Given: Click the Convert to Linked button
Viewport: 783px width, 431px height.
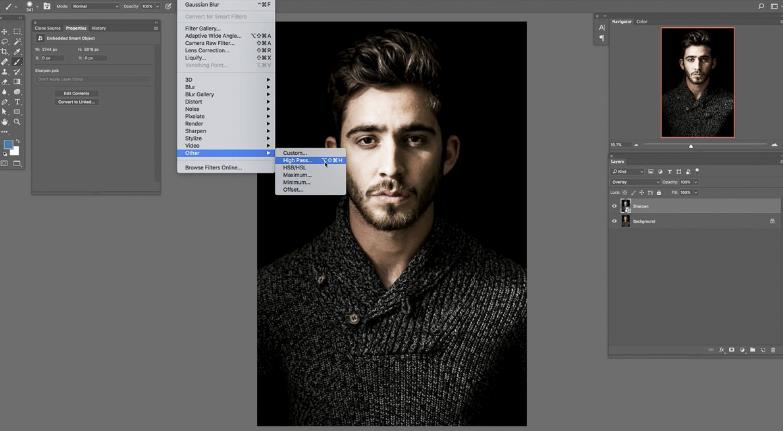Looking at the screenshot, I should [76, 102].
